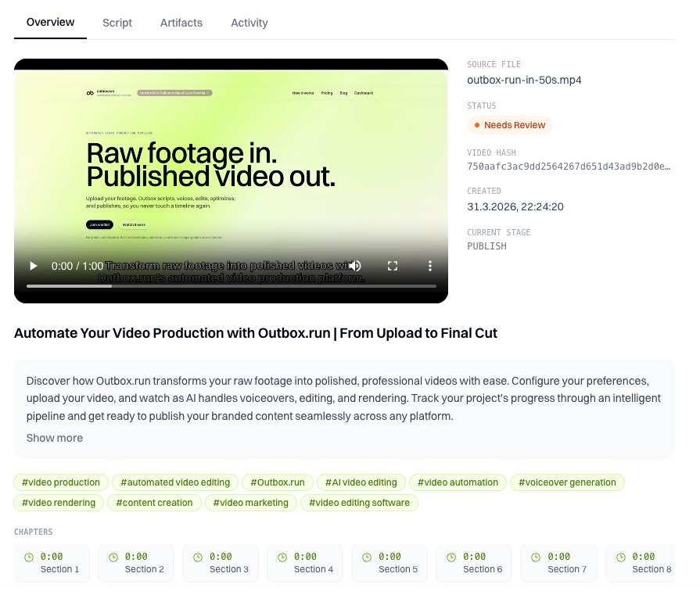Image resolution: width=700 pixels, height=595 pixels.
Task: Enter fullscreen video mode
Action: 393,266
